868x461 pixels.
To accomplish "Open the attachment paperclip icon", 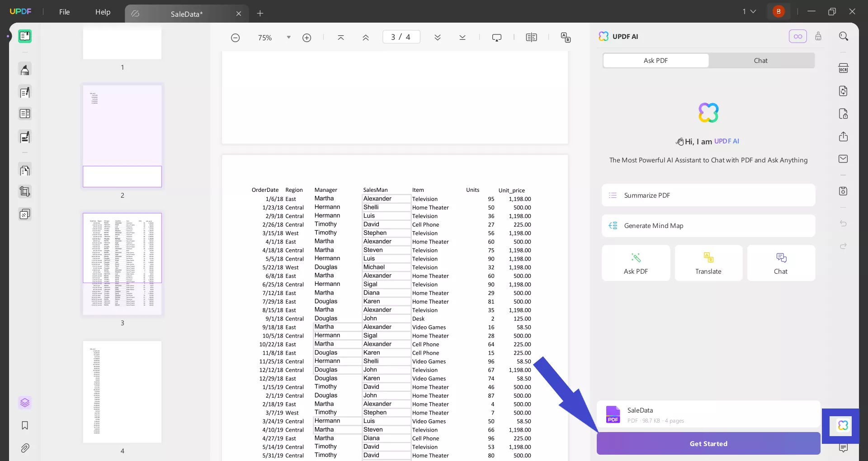I will (25, 448).
